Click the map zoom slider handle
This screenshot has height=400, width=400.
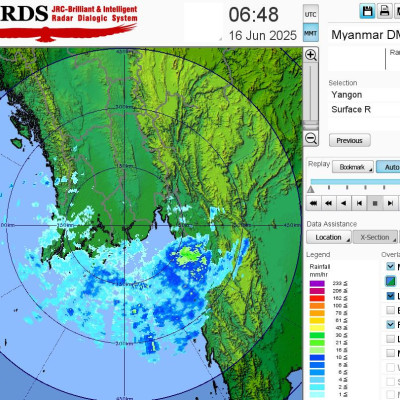(x=311, y=124)
